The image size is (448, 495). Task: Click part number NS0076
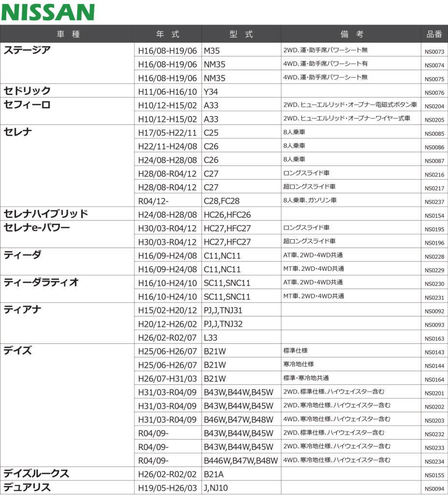click(434, 93)
